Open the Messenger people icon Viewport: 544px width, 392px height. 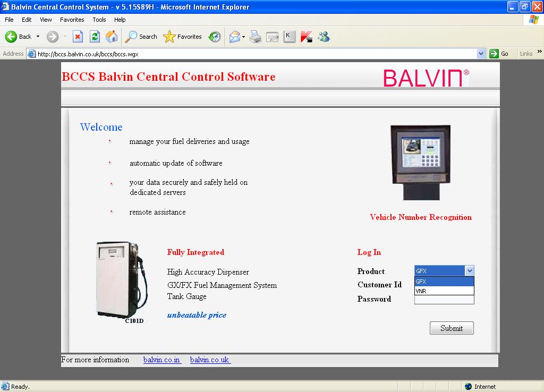[x=324, y=37]
